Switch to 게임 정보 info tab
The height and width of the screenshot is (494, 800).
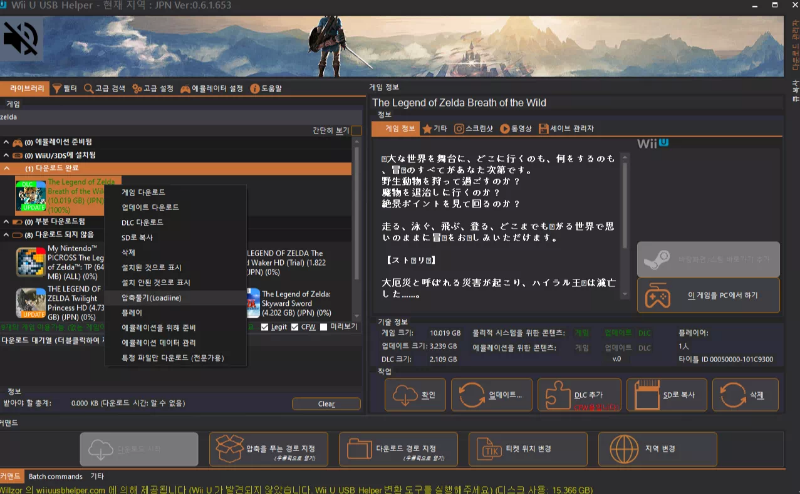(396, 129)
